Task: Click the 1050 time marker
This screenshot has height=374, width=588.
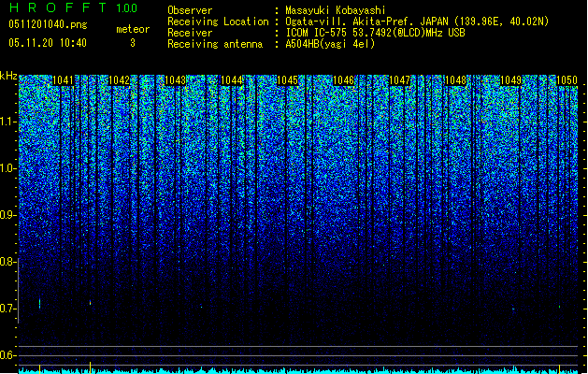Action: [566, 80]
